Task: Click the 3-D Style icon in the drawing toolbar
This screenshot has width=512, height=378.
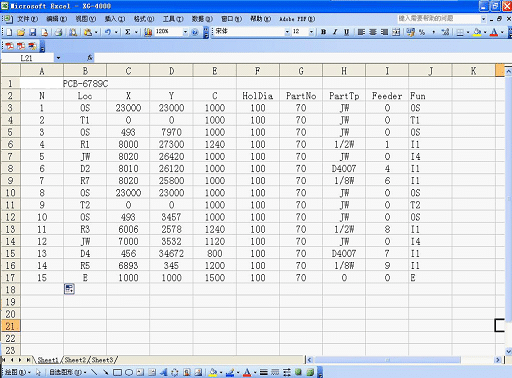Action: coord(310,372)
